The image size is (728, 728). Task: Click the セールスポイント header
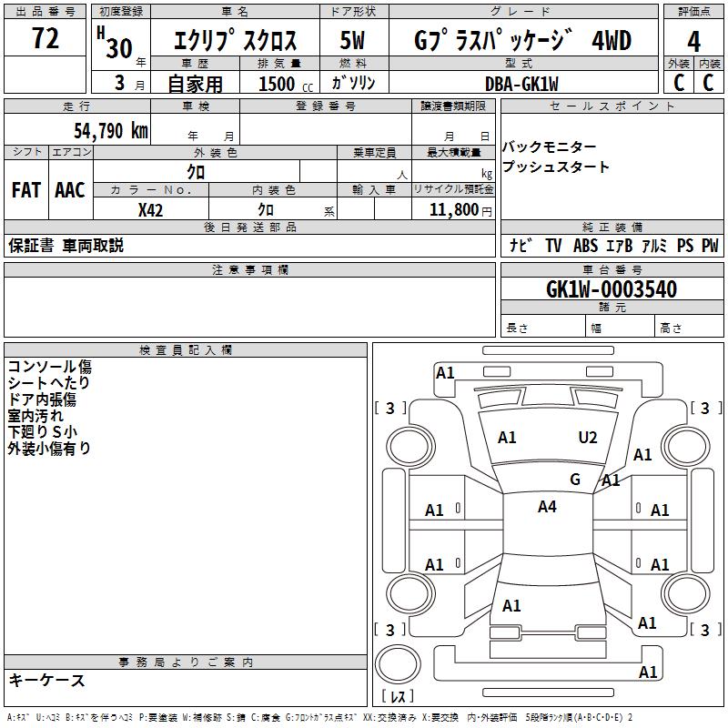click(612, 106)
